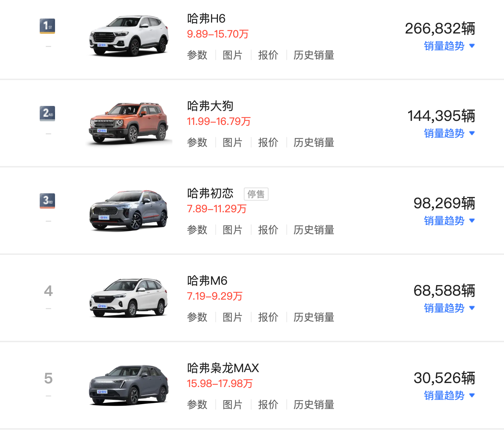Open 历史销量 for 哈弗H6
The height and width of the screenshot is (430, 504).
pos(314,55)
